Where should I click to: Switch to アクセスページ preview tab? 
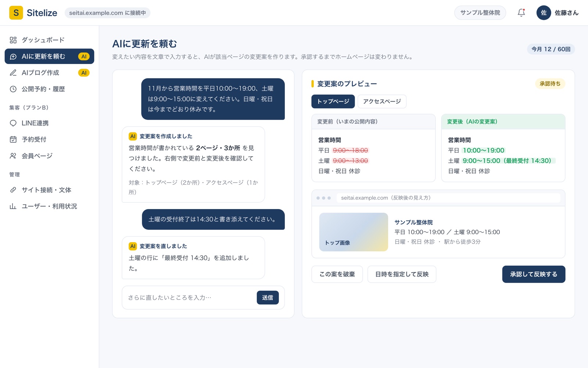[x=382, y=102]
